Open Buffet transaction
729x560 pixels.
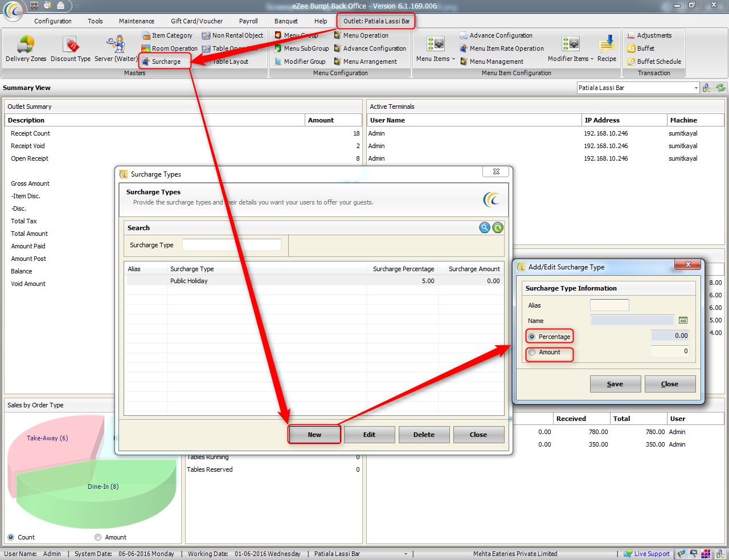click(x=641, y=48)
